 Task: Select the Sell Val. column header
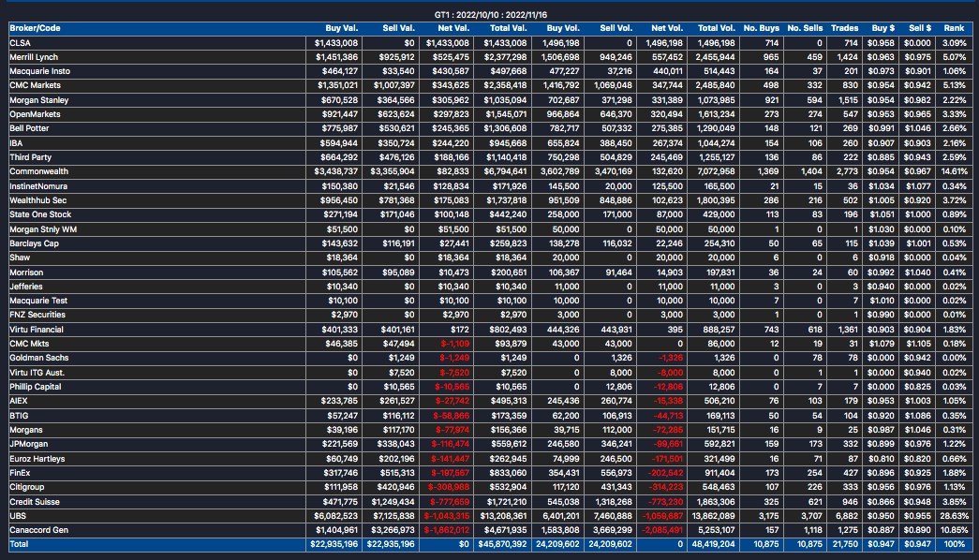(398, 28)
